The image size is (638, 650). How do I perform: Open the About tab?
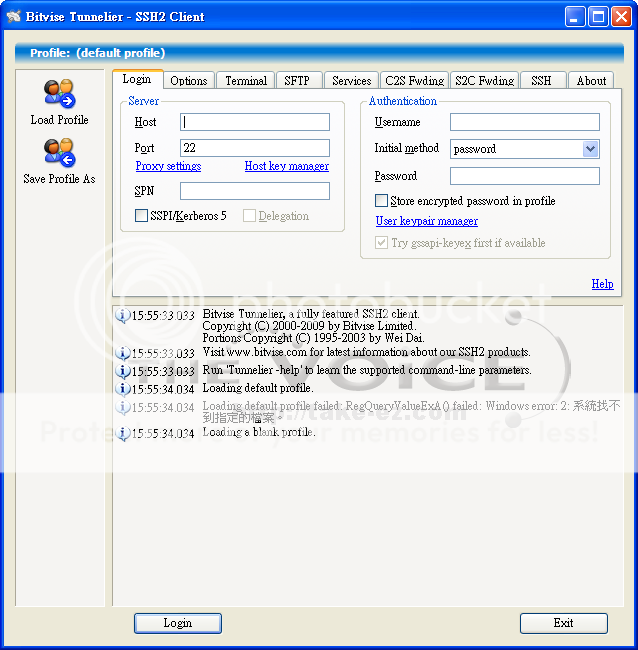591,80
